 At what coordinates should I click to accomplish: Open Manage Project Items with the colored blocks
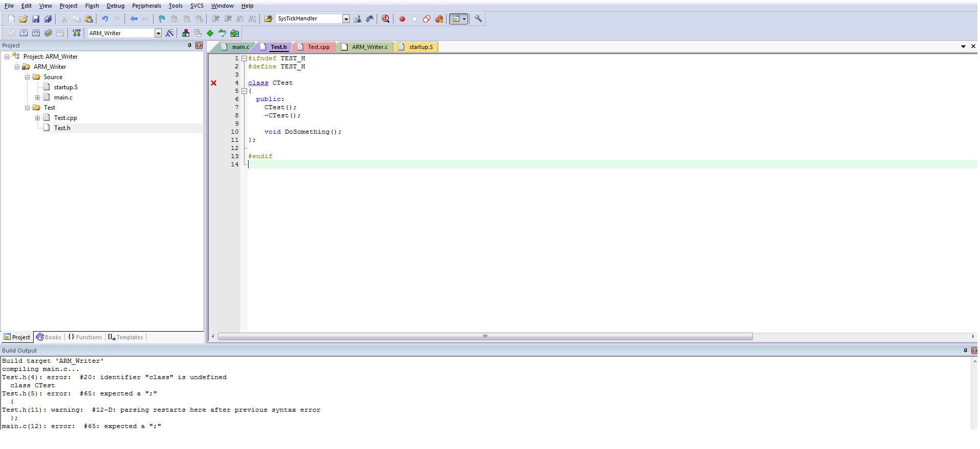(x=185, y=33)
